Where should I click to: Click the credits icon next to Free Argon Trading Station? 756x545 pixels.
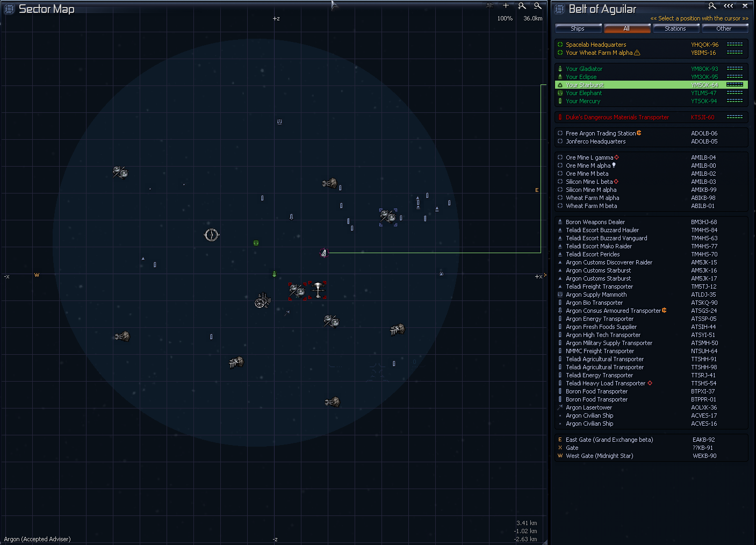coord(639,133)
